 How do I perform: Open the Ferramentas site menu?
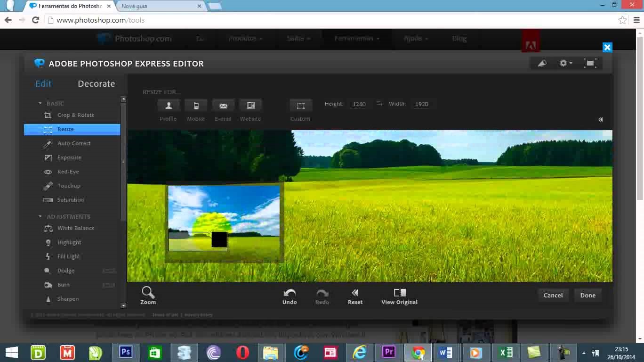click(x=357, y=38)
